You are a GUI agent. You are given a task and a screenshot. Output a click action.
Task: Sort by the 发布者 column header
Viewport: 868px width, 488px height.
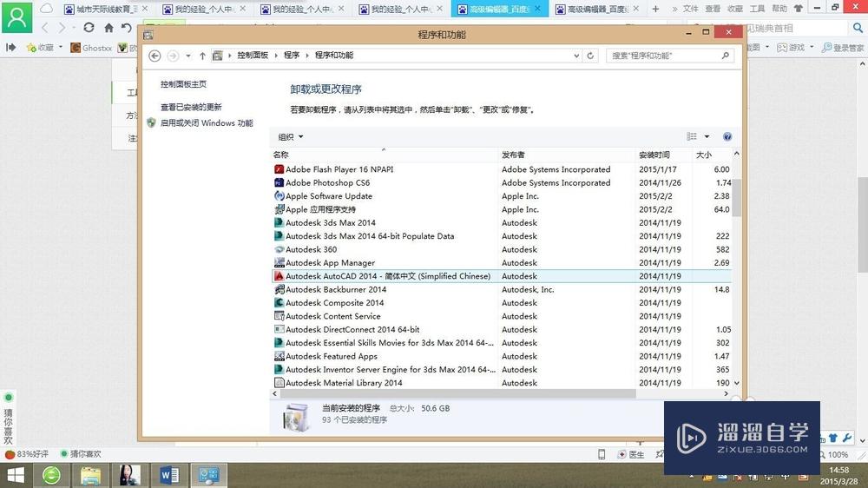click(x=567, y=155)
